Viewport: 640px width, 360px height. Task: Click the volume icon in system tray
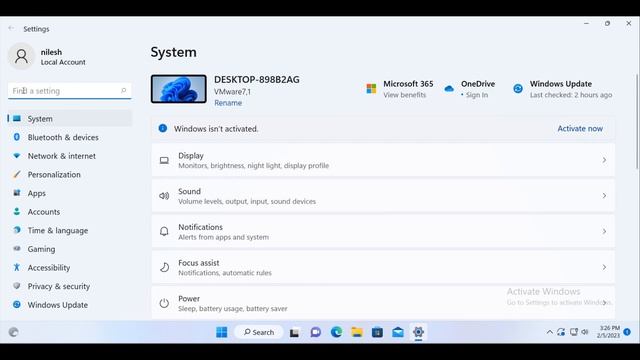(585, 332)
